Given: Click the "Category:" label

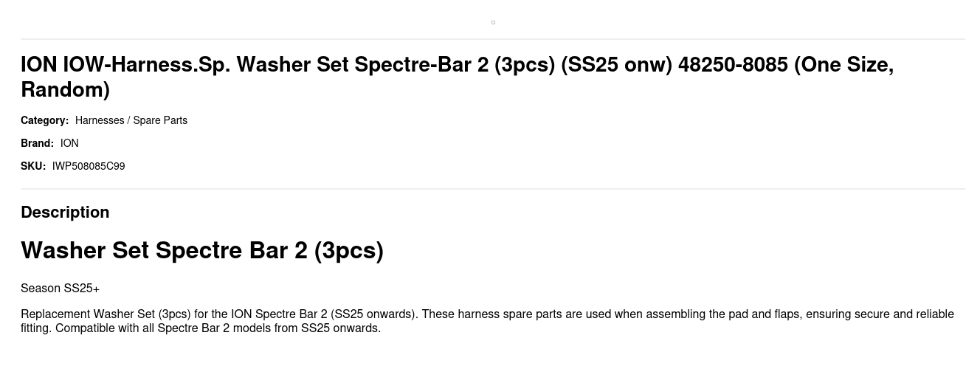Looking at the screenshot, I should click(44, 120).
